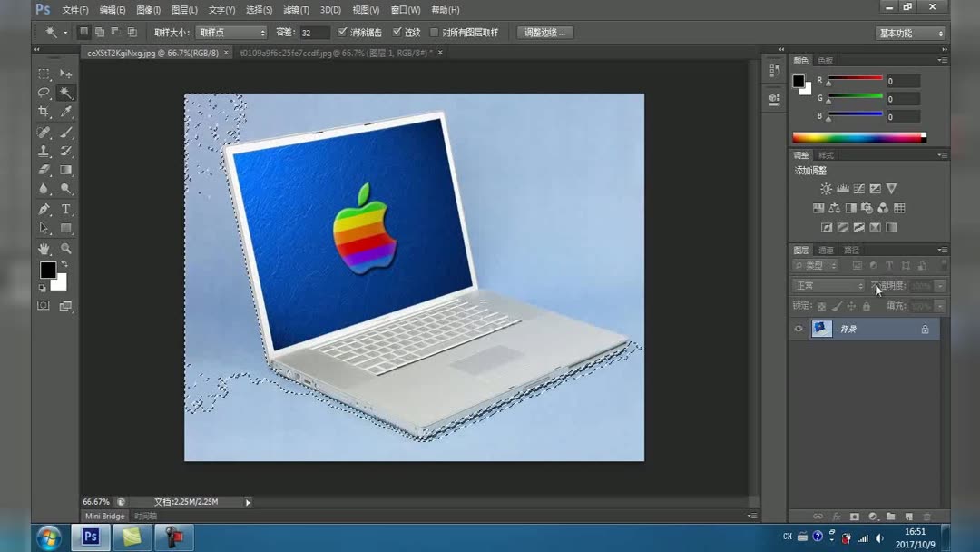This screenshot has height=552, width=980.
Task: Enable 消除锯齿 anti-alias checkbox
Action: click(x=342, y=32)
